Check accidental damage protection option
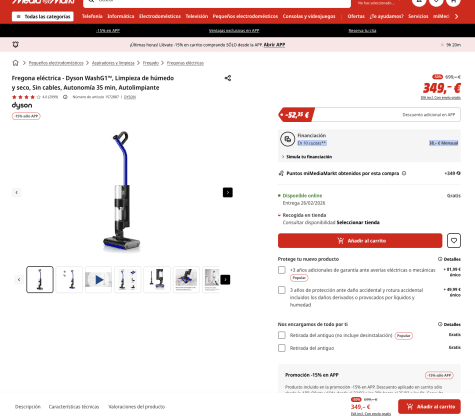Viewport: 475px width, 416px height. tap(282, 290)
